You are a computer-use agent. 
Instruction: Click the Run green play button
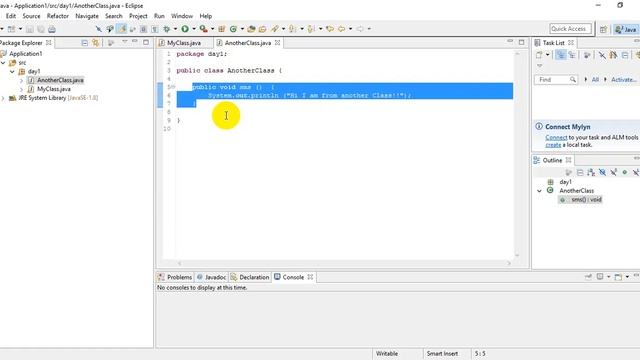point(185,29)
